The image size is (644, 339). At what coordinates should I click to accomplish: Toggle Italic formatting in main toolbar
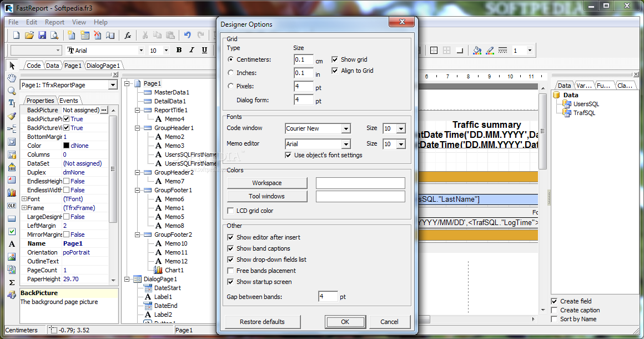click(192, 50)
